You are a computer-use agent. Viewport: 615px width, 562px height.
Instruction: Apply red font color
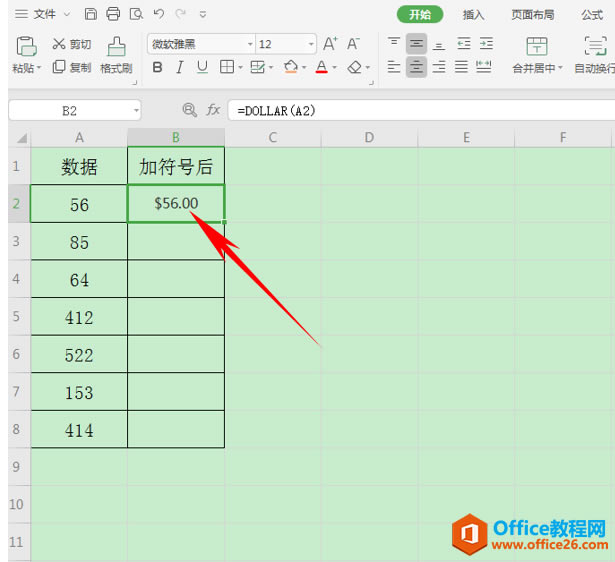click(x=322, y=67)
